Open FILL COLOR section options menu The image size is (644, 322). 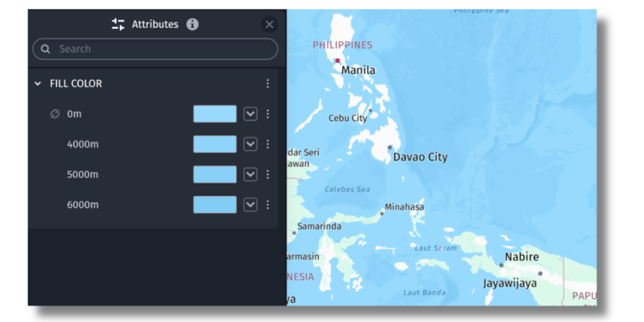(267, 84)
